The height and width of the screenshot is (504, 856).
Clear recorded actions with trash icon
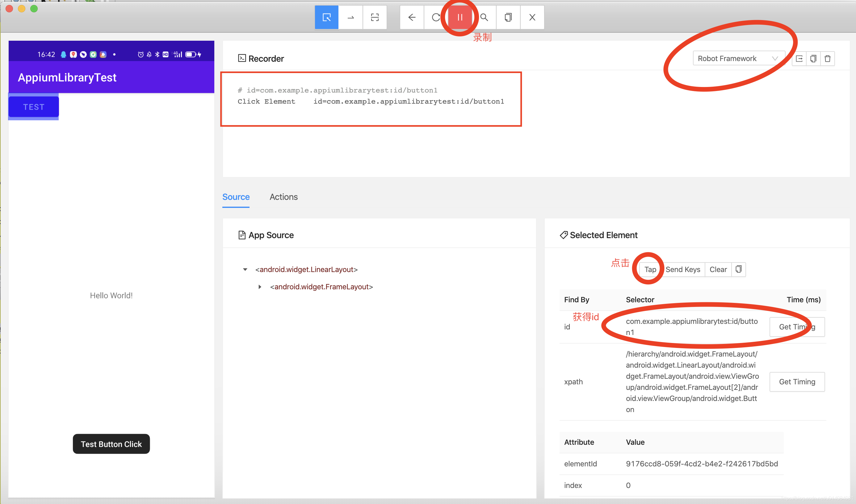[x=828, y=59]
